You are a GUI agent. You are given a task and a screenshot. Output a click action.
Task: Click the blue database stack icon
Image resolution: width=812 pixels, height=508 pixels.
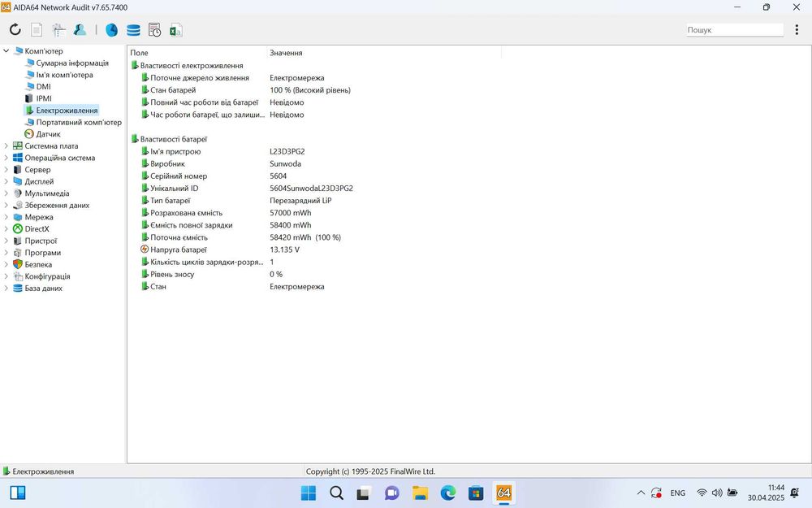pos(133,30)
